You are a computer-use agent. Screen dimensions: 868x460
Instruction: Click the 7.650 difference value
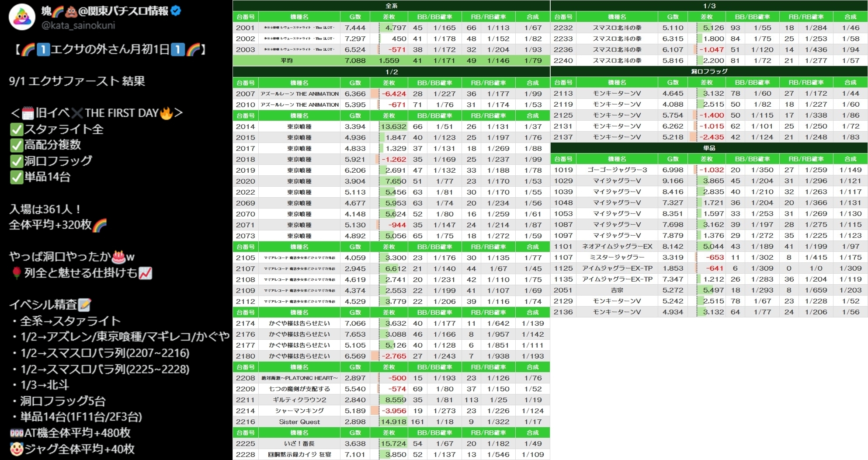click(x=396, y=181)
